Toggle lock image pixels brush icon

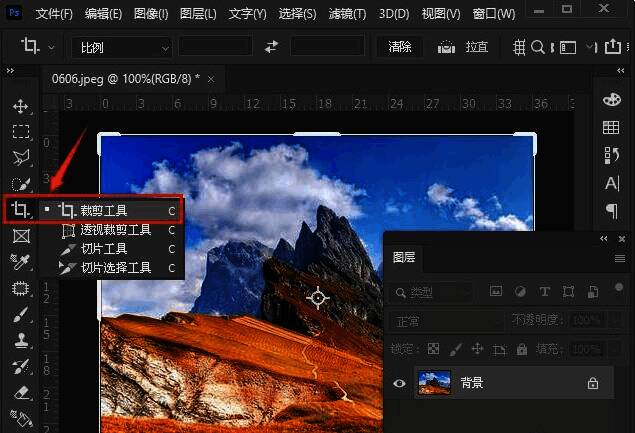coord(456,349)
